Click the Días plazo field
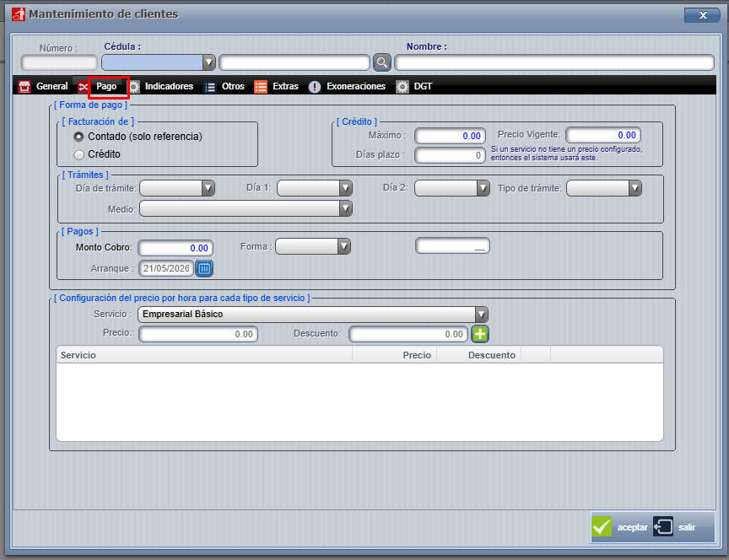Viewport: 729px width, 560px height. (450, 155)
